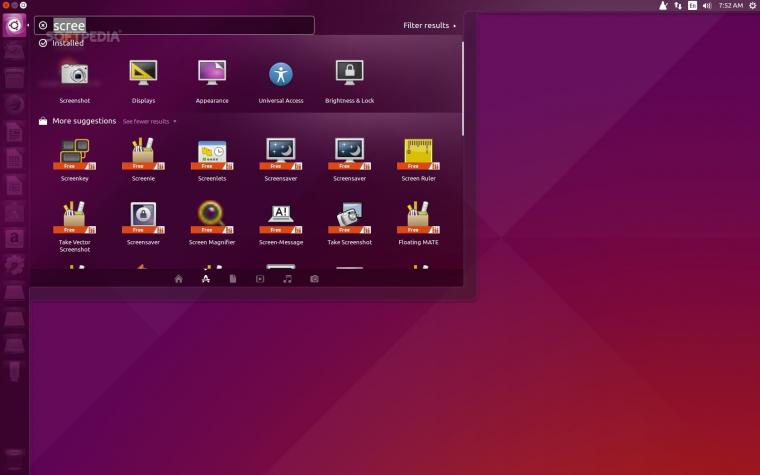Select the Screen Ruler app suggestion

pos(418,159)
